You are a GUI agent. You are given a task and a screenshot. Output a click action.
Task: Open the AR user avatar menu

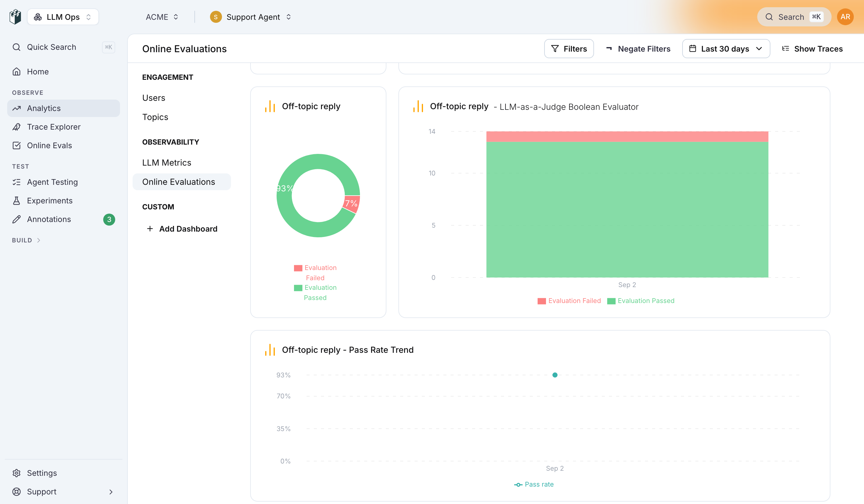pyautogui.click(x=845, y=17)
